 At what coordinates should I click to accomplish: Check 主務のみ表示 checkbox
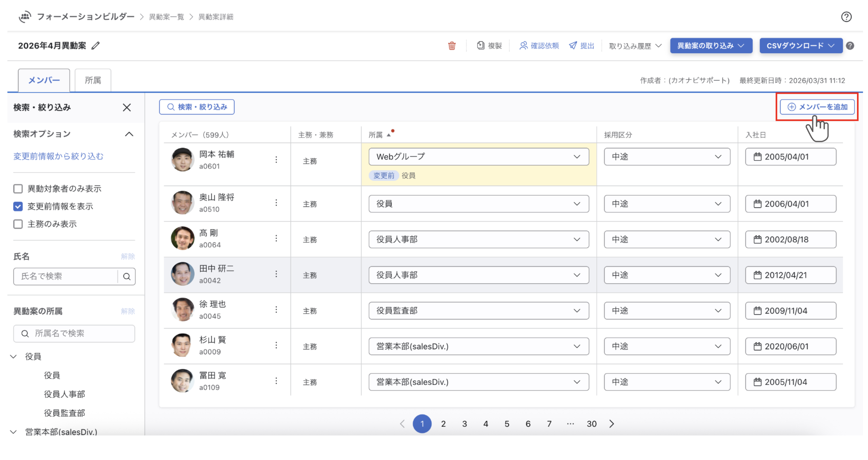18,224
